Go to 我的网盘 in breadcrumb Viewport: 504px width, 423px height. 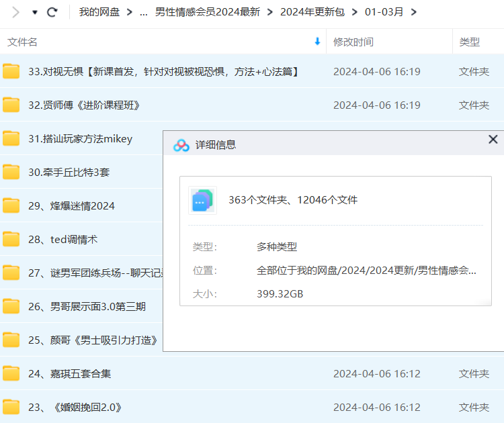(98, 12)
